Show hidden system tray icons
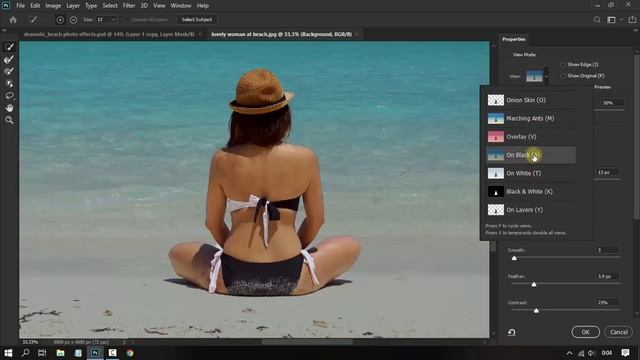This screenshot has height=360, width=640. pyautogui.click(x=569, y=353)
